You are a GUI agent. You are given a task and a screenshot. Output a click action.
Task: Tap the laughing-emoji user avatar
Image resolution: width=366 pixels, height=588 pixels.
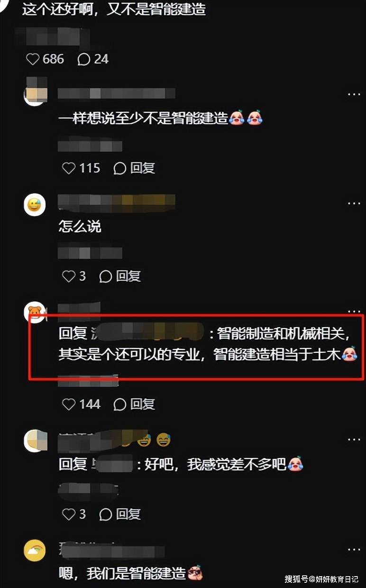[35, 205]
